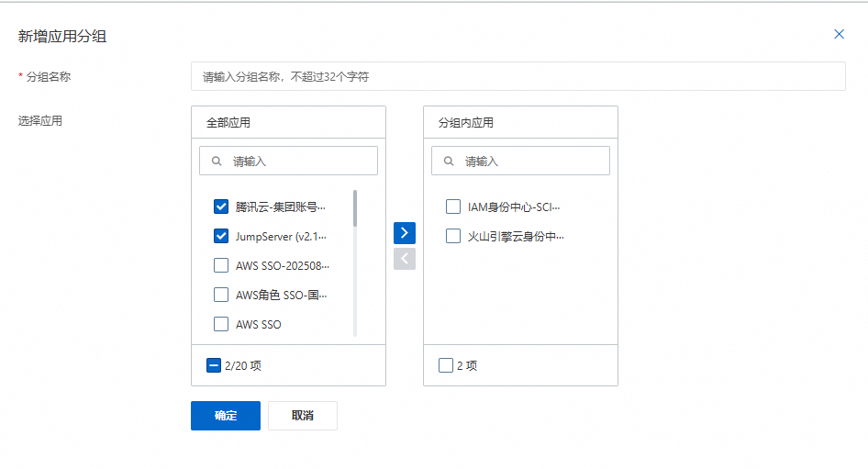Check IAM身份中心-SCI checkbox
Image resolution: width=868 pixels, height=469 pixels.
(453, 207)
